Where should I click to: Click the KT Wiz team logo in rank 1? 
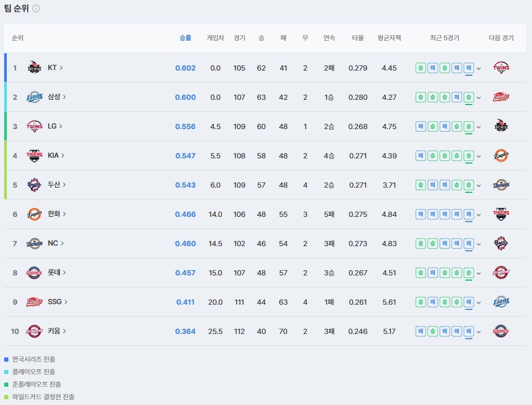pos(34,67)
